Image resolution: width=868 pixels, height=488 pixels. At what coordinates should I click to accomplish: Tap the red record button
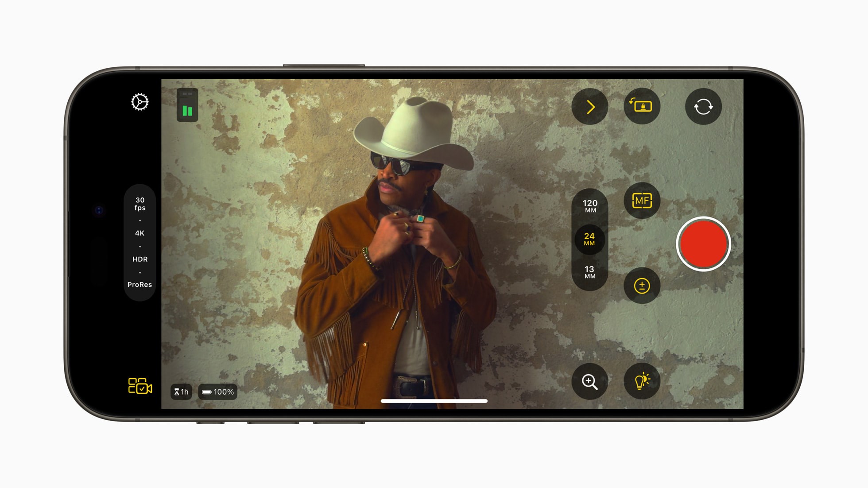(703, 243)
